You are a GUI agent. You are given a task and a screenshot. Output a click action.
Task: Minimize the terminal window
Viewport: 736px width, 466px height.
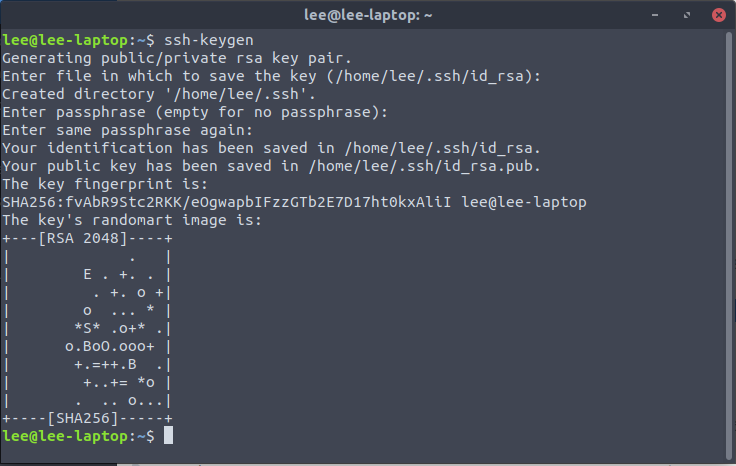point(655,15)
